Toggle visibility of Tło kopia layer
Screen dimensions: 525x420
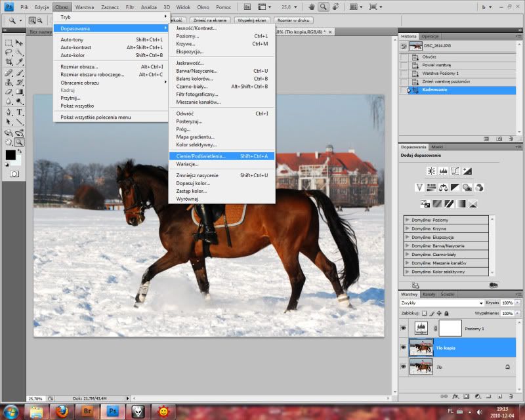[x=403, y=347]
